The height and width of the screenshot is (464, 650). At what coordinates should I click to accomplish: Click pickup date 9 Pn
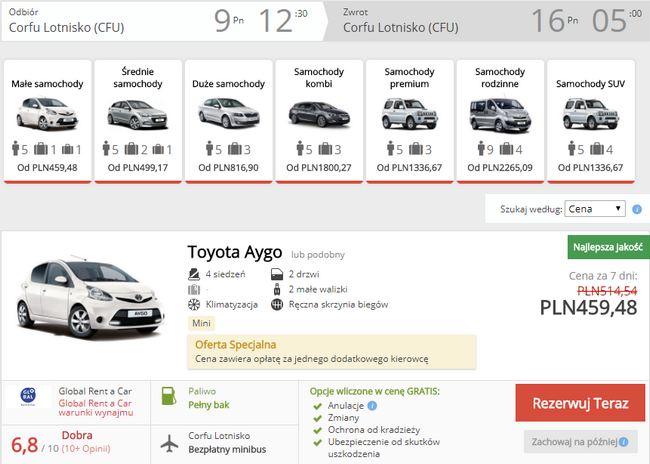click(x=229, y=20)
